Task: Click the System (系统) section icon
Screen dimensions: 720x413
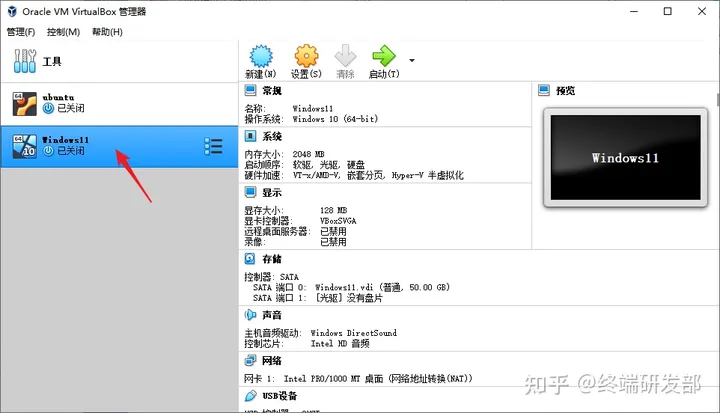Action: pyautogui.click(x=250, y=136)
